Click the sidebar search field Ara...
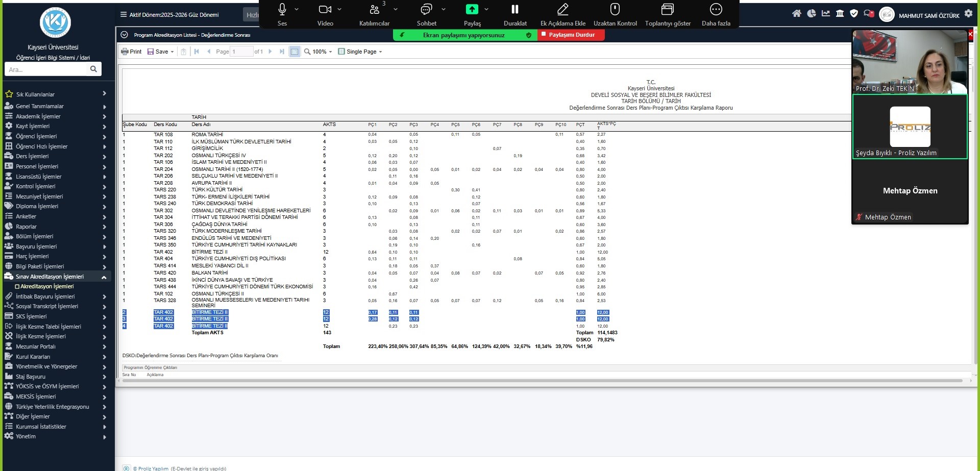The image size is (980, 471). coord(47,69)
